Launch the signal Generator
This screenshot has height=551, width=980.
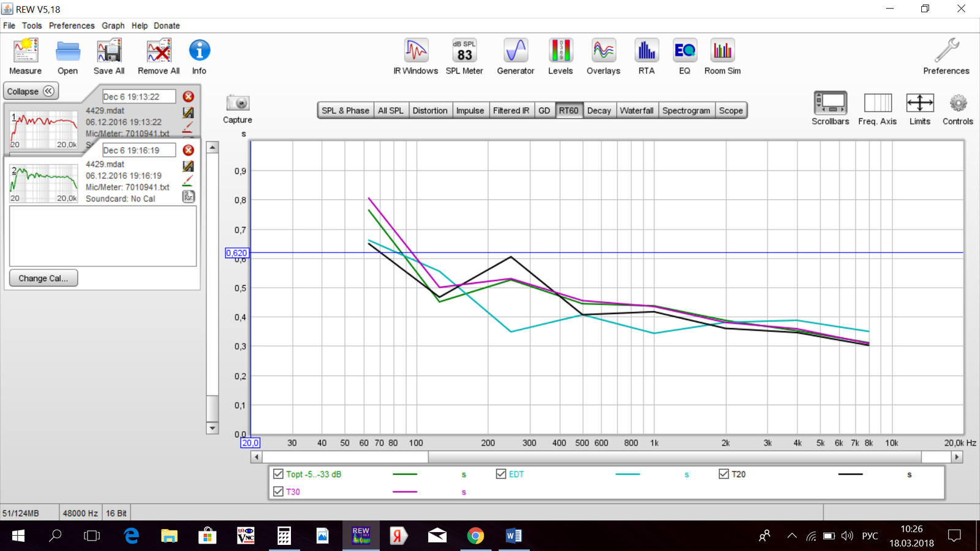pos(516,56)
